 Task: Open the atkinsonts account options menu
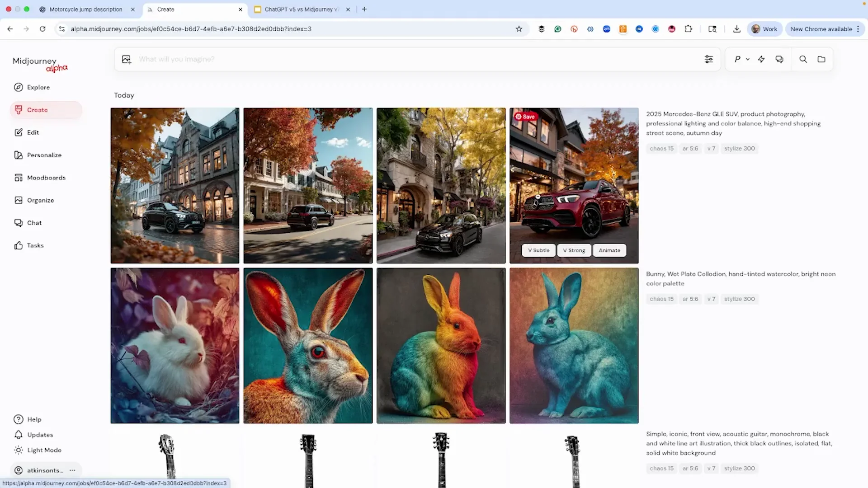(72, 470)
